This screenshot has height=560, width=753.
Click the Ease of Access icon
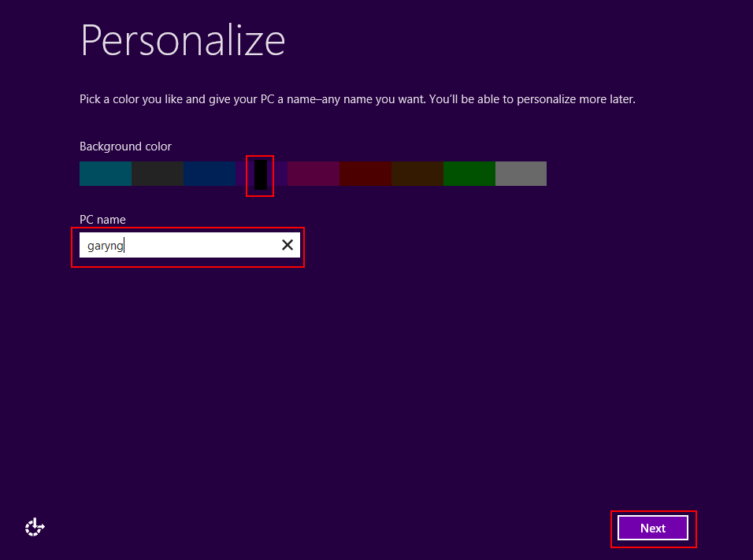tap(35, 528)
